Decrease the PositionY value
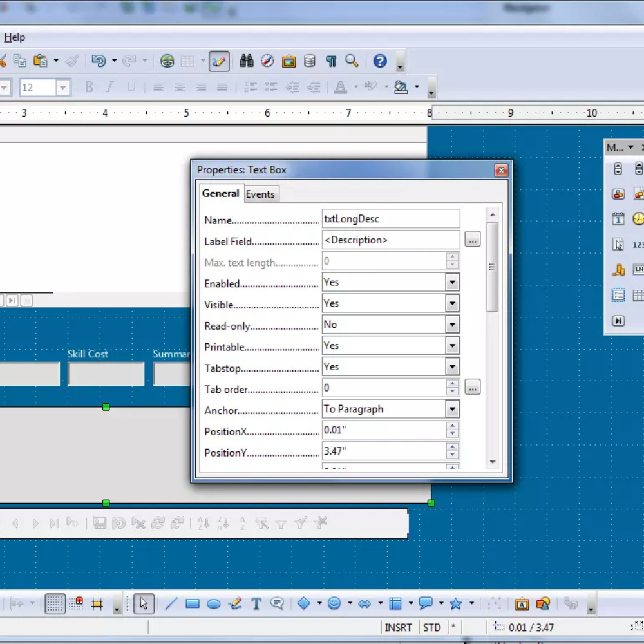The height and width of the screenshot is (644, 644). coord(452,455)
